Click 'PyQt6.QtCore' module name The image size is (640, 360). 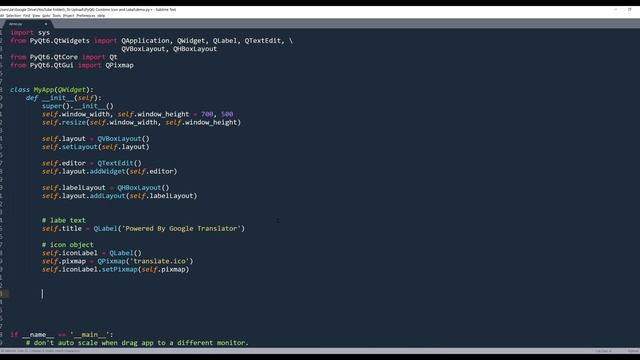tap(53, 57)
